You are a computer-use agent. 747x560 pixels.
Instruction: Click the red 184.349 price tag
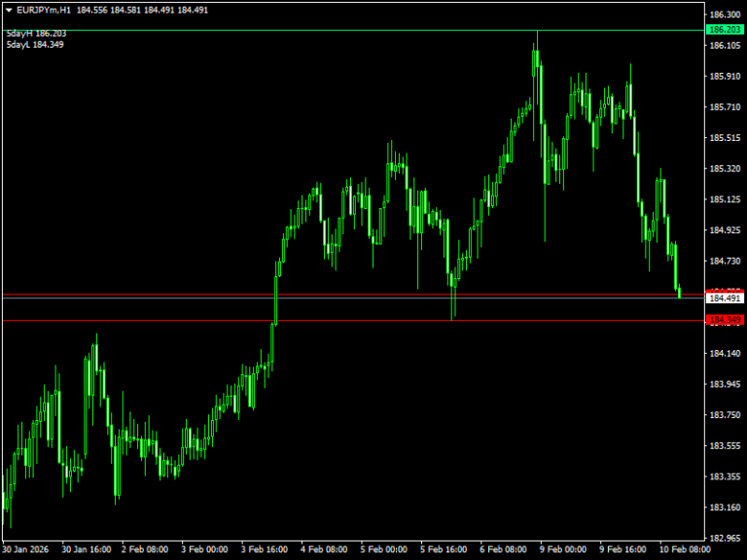coord(725,320)
